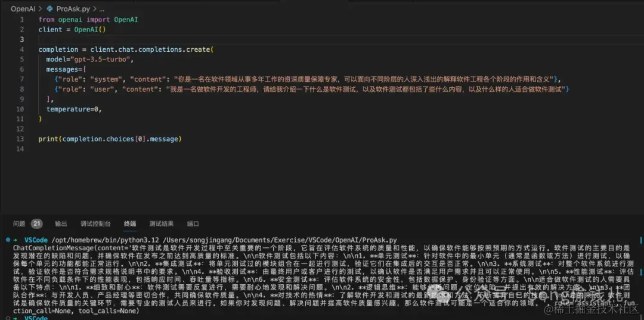
Task: Click gutter line number 2
Action: tap(21, 30)
